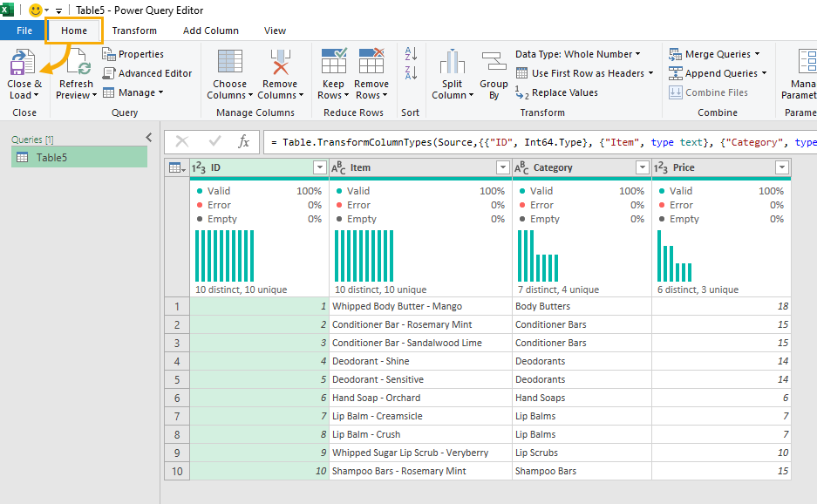Select row number 5 header

(x=177, y=380)
